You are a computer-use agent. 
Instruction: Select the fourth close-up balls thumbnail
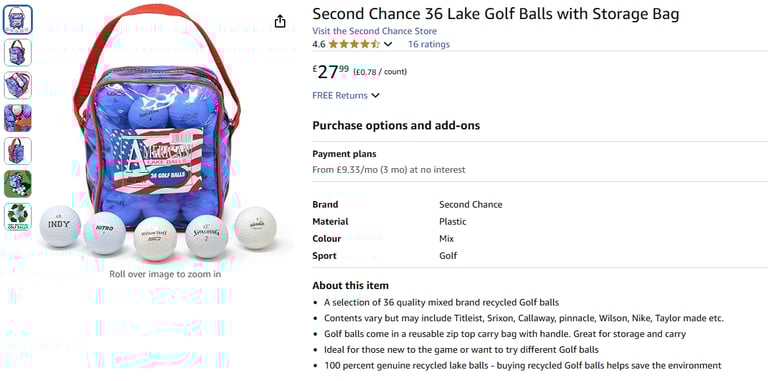[x=18, y=118]
